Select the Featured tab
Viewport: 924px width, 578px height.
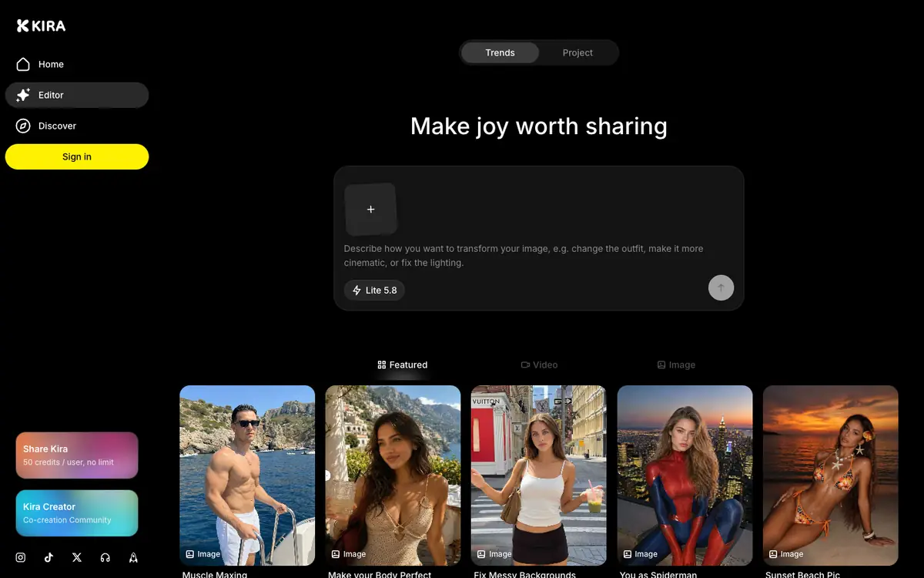[x=403, y=365]
